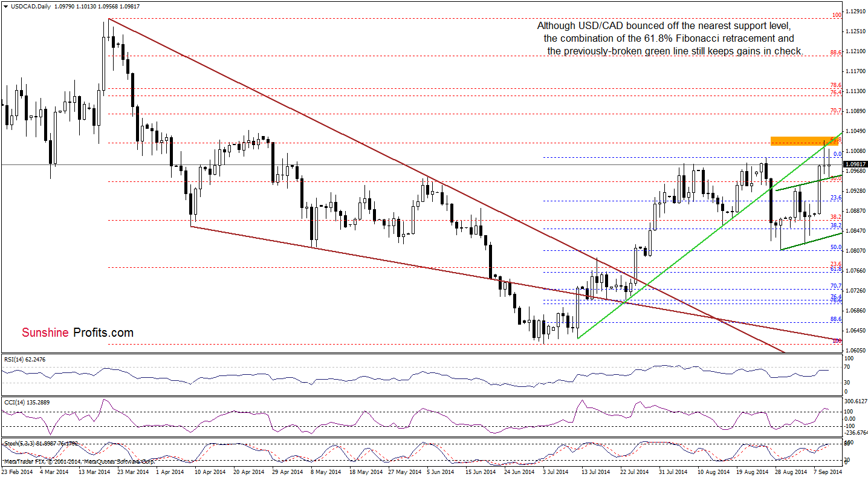Click the 1.09280 price axis label

(x=854, y=191)
